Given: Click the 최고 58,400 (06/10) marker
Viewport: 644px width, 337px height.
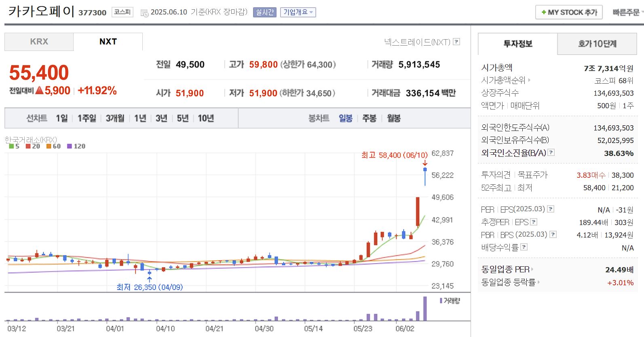Looking at the screenshot, I should point(394,155).
